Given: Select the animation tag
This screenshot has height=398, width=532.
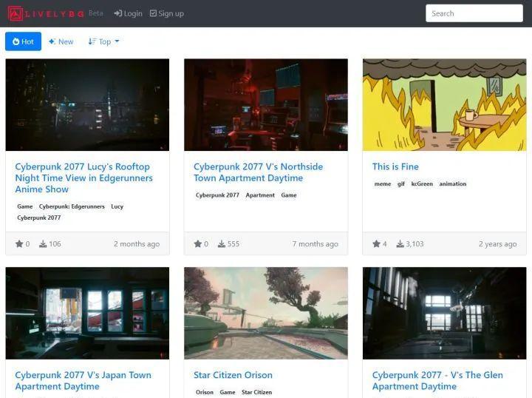Looking at the screenshot, I should (453, 183).
